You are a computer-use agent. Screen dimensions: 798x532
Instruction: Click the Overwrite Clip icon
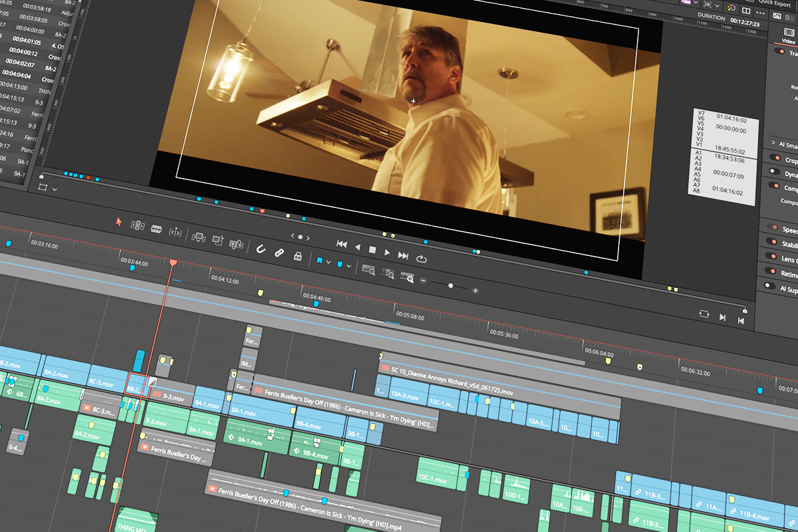(x=217, y=239)
